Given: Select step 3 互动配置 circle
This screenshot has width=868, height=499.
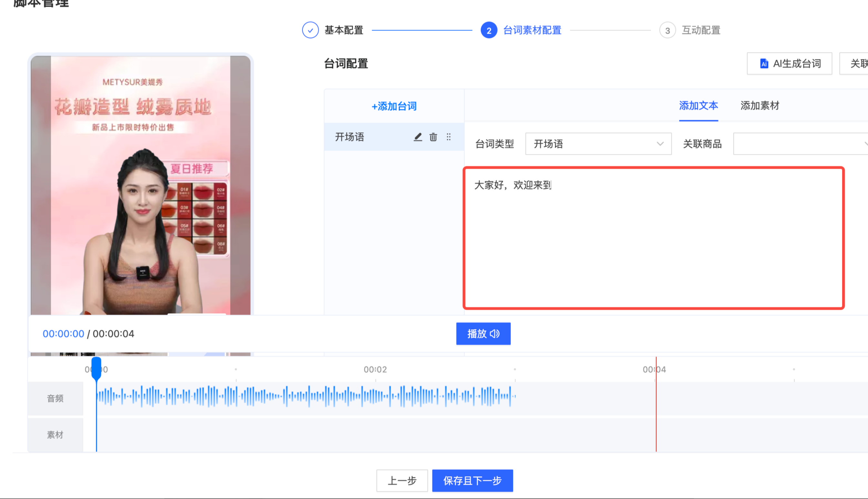Looking at the screenshot, I should [667, 30].
